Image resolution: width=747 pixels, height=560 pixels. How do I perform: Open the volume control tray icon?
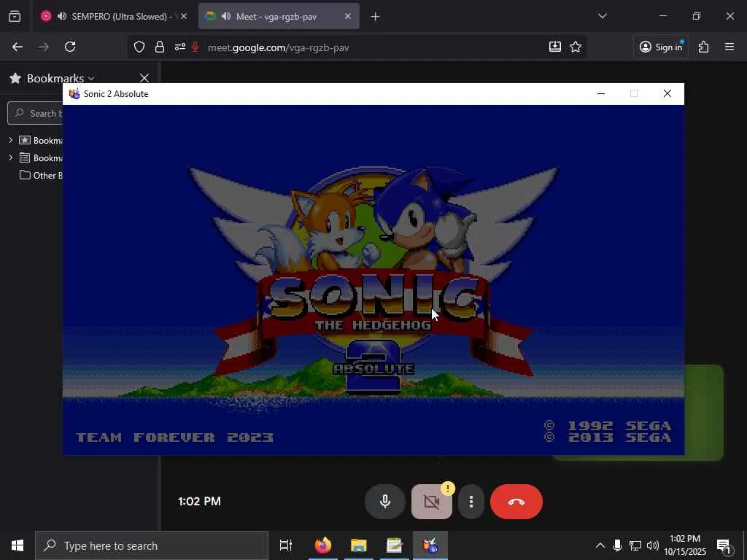653,545
